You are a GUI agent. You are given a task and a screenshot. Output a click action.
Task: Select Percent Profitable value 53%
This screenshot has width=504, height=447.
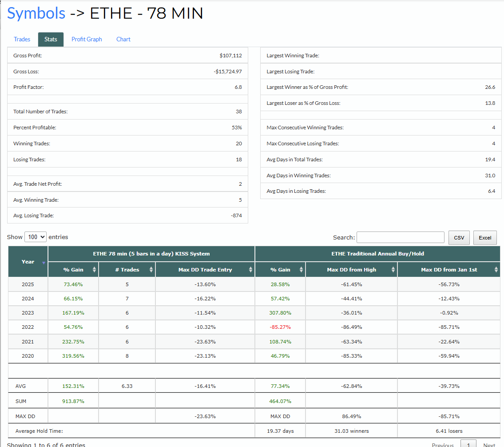[237, 128]
